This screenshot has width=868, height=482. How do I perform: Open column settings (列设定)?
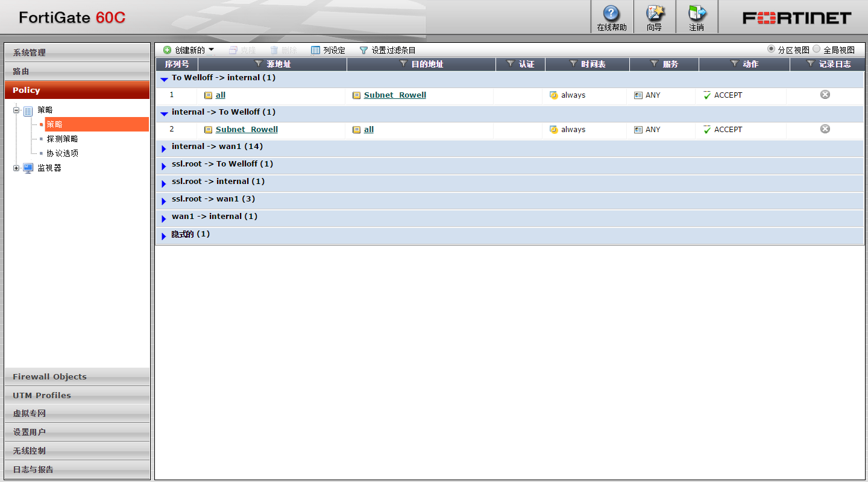pyautogui.click(x=328, y=50)
